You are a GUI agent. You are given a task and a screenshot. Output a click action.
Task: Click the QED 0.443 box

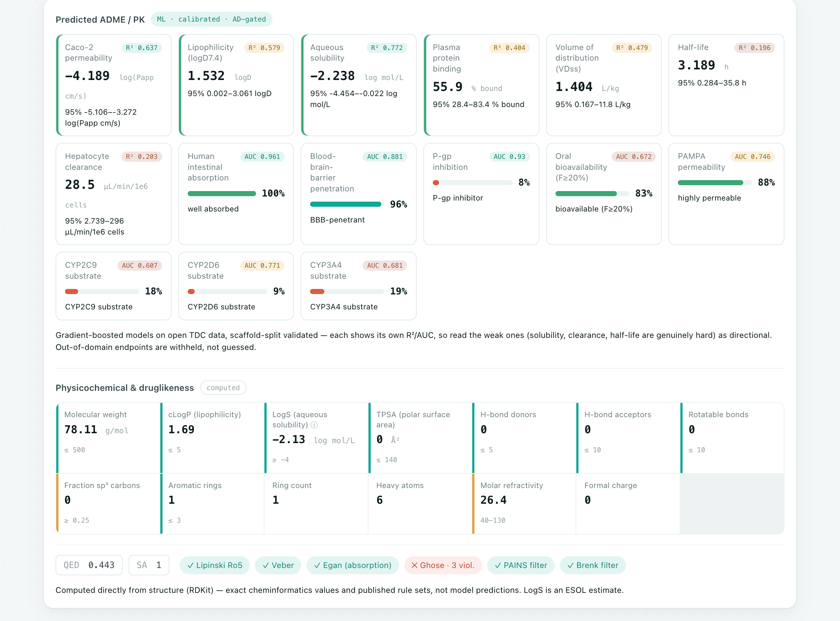tap(89, 565)
